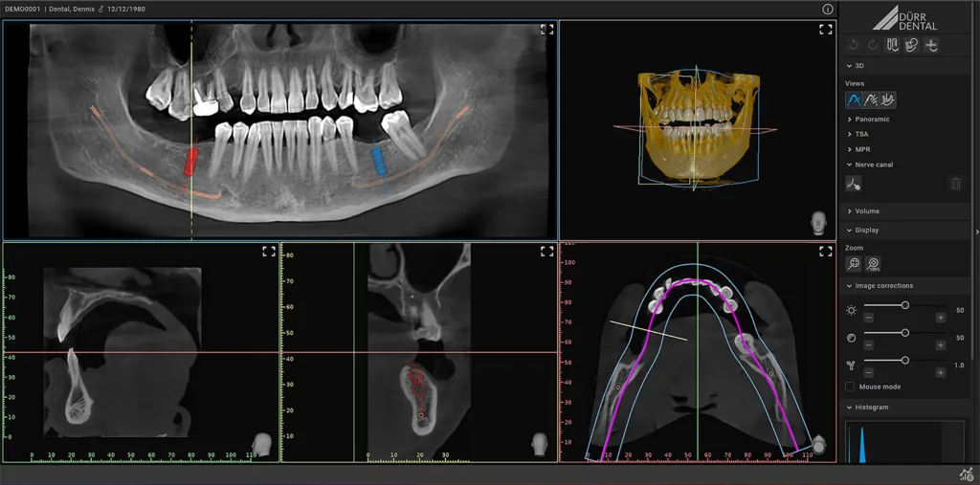Select the panoramic curve view icon
Image resolution: width=980 pixels, height=485 pixels.
[x=854, y=99]
